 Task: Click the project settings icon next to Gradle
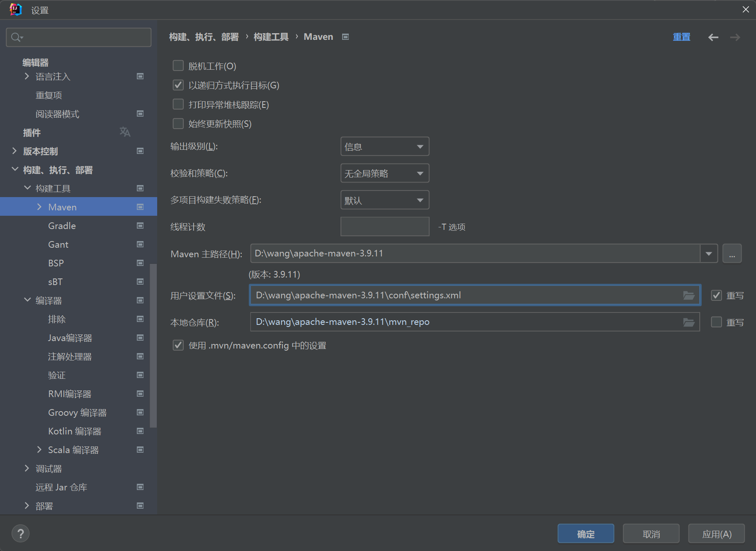pos(140,226)
